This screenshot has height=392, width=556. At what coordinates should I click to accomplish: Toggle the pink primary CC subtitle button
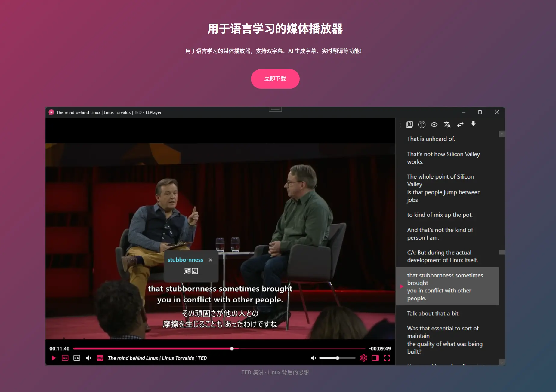[x=65, y=358]
